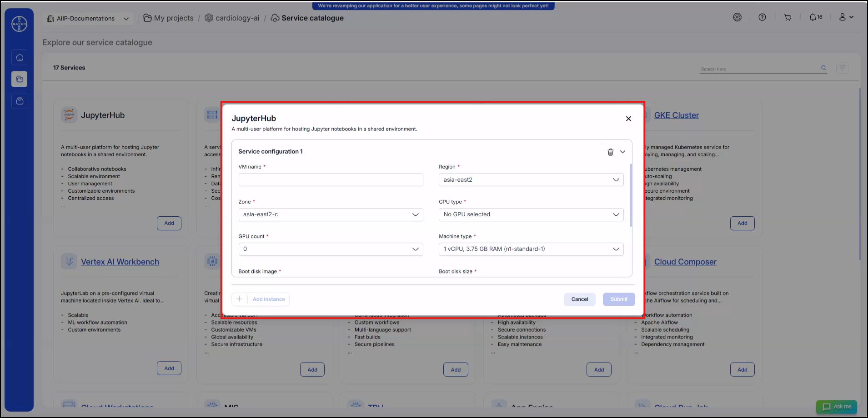Click the filter list icon beside search
Image resolution: width=868 pixels, height=418 pixels.
click(x=842, y=68)
